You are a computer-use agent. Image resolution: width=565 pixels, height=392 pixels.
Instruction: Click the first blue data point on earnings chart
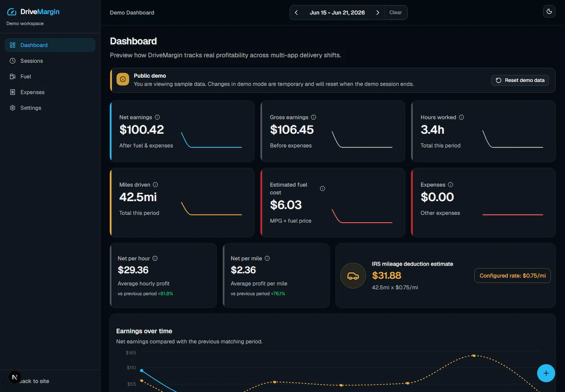pyautogui.click(x=142, y=371)
